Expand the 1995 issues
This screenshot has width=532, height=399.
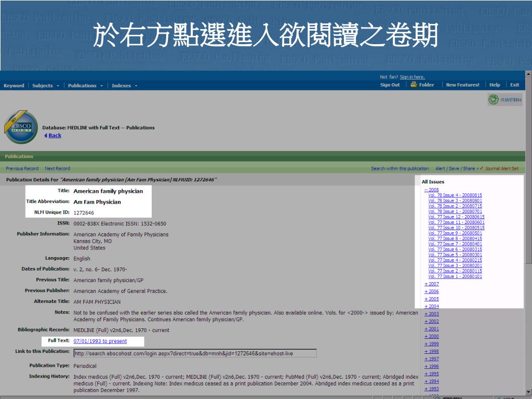(432, 374)
